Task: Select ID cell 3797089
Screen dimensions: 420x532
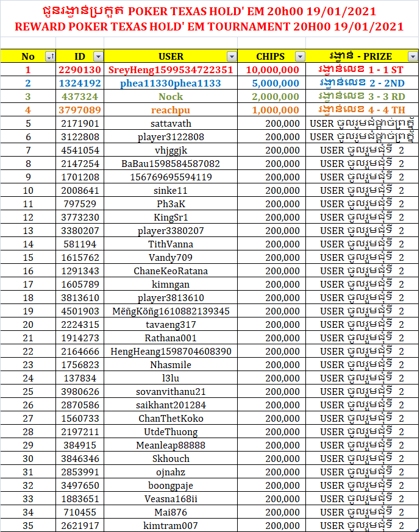Action: pyautogui.click(x=80, y=110)
